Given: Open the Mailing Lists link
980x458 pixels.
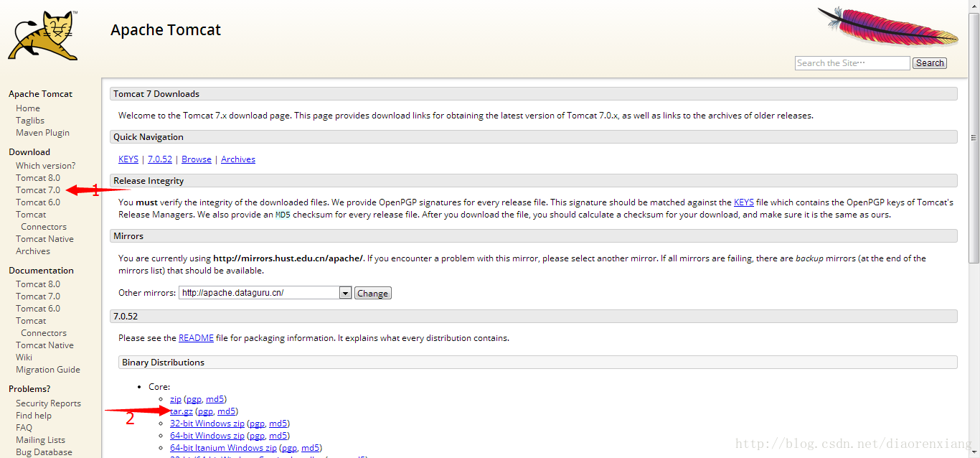Looking at the screenshot, I should coord(40,440).
